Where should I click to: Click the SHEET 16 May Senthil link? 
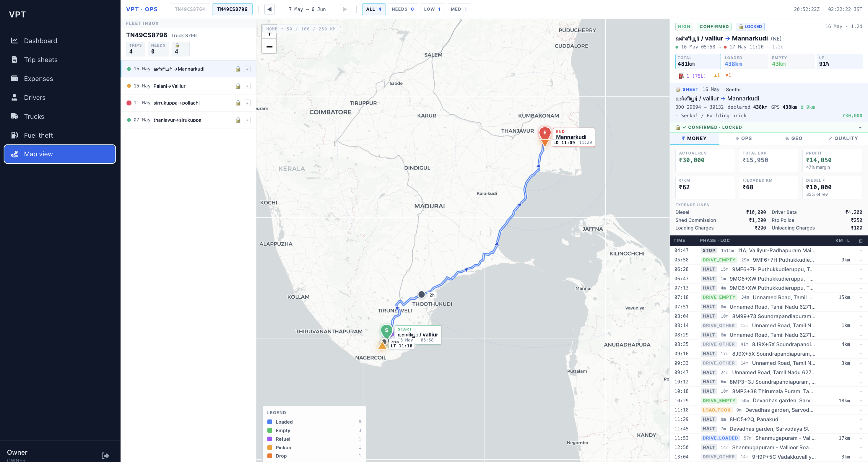tap(709, 90)
